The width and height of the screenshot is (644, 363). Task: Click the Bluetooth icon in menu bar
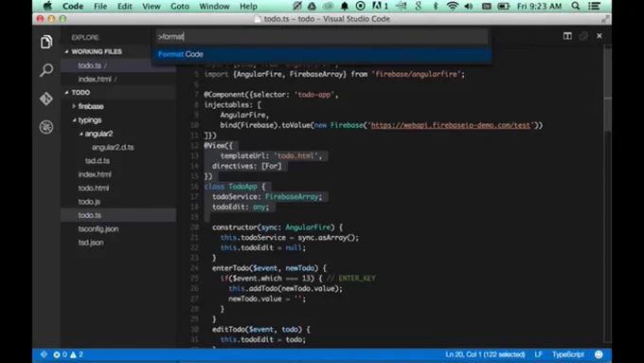click(436, 7)
